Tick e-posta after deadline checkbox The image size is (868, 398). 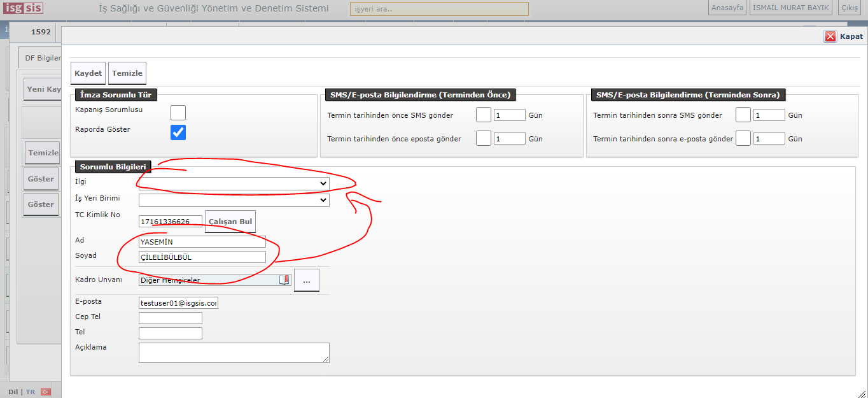pos(743,138)
